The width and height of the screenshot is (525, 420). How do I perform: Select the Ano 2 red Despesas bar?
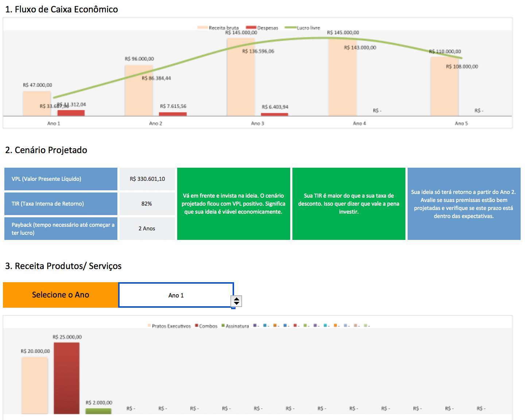(x=173, y=114)
